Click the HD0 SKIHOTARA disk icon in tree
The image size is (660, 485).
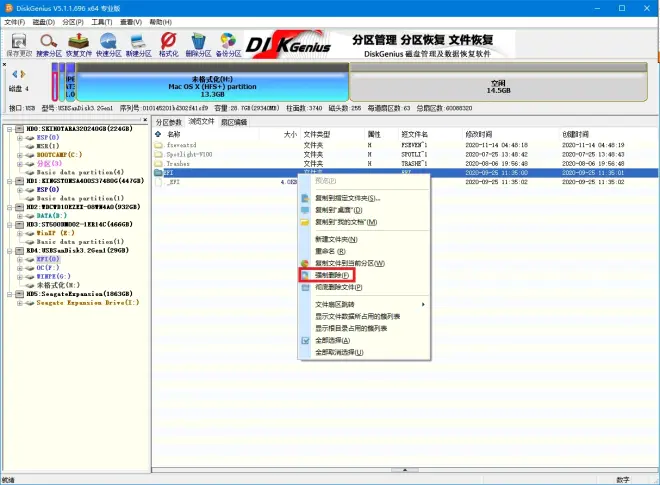pos(20,129)
